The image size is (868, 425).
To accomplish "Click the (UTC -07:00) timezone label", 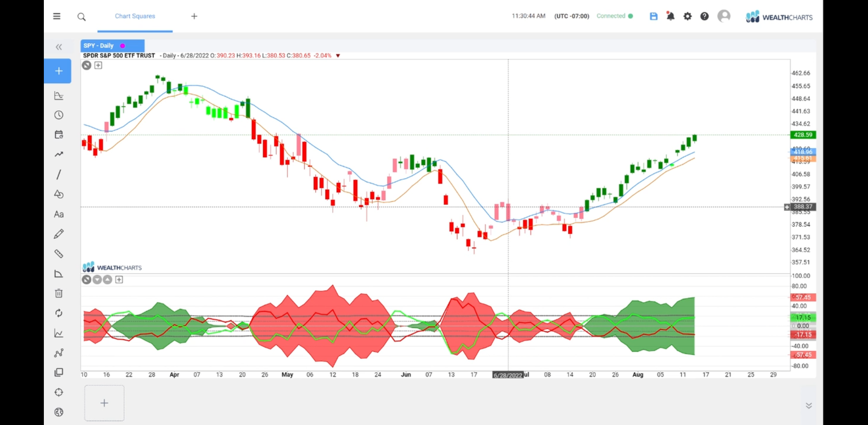I will point(572,16).
